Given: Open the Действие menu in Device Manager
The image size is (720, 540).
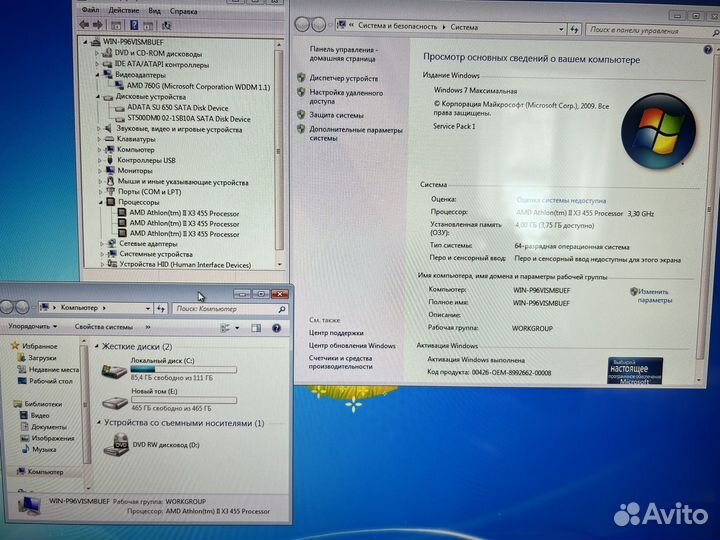Looking at the screenshot, I should (124, 10).
